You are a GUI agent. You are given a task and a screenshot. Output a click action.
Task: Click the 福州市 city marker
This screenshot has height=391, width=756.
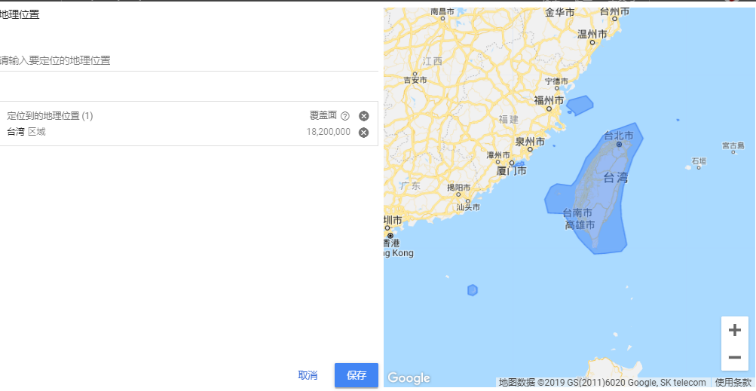point(549,109)
